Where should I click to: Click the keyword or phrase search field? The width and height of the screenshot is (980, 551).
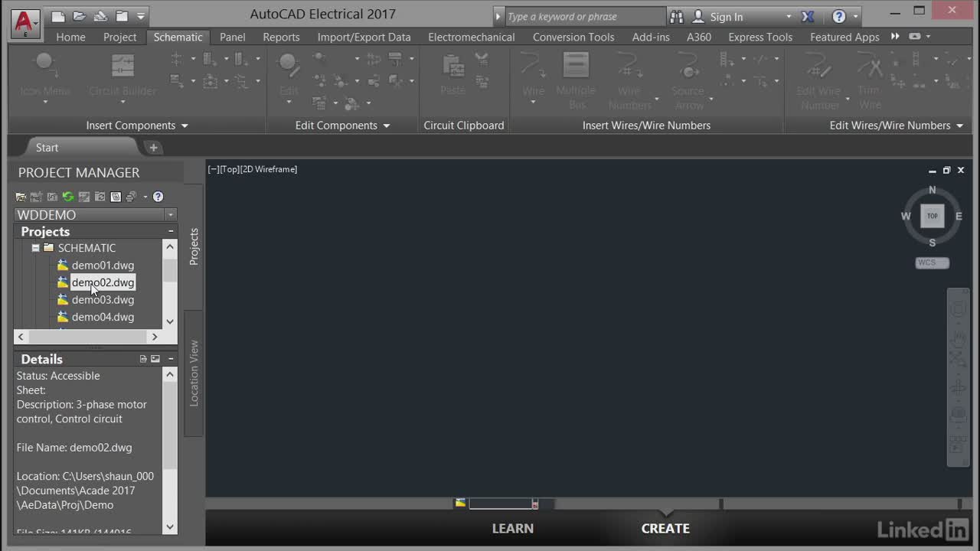[x=586, y=17]
